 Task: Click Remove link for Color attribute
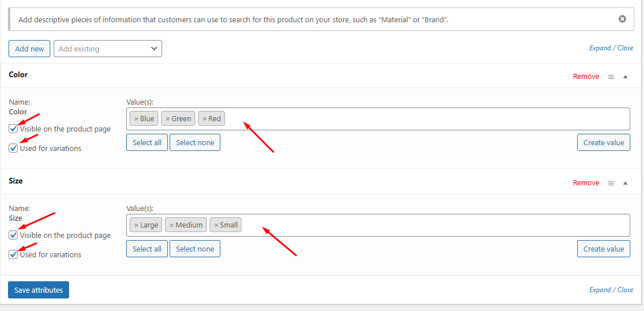[586, 77]
